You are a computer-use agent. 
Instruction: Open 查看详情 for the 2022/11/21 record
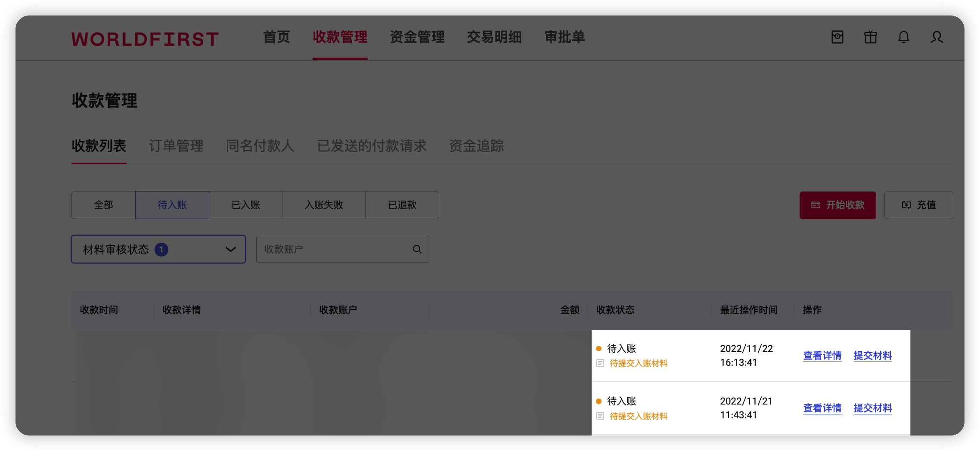(822, 408)
